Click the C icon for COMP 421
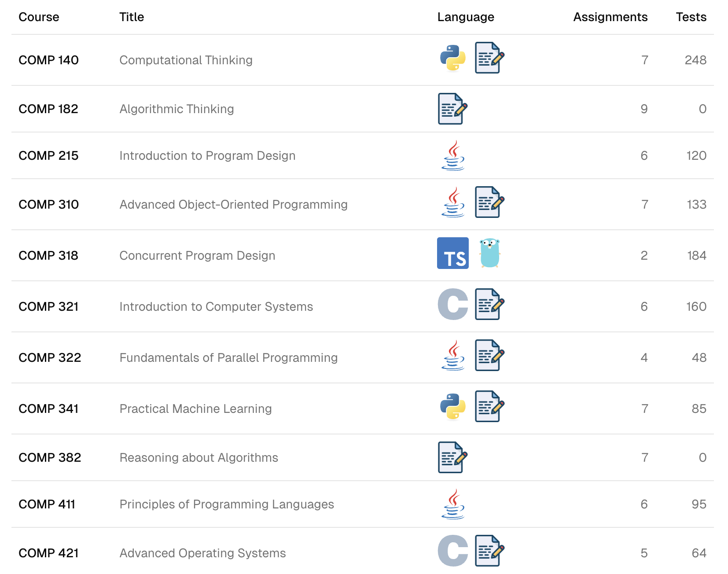Image resolution: width=728 pixels, height=574 pixels. pyautogui.click(x=452, y=551)
